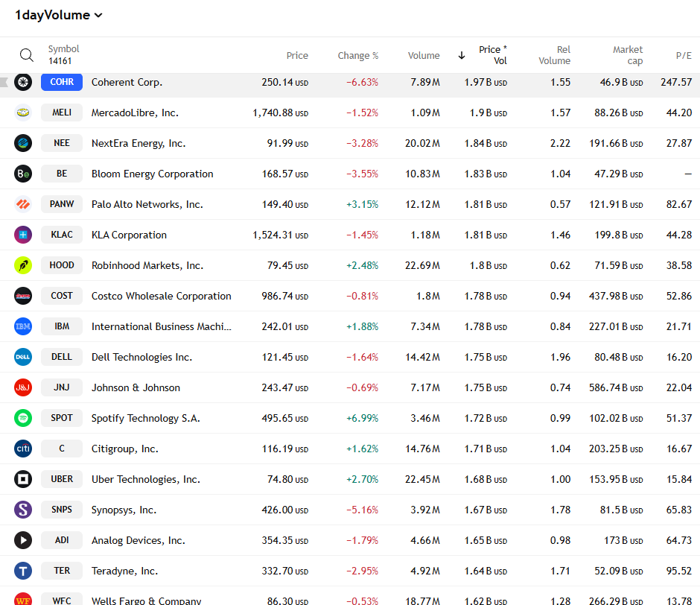The height and width of the screenshot is (605, 700).
Task: Click the Citi logo icon
Action: 23,449
